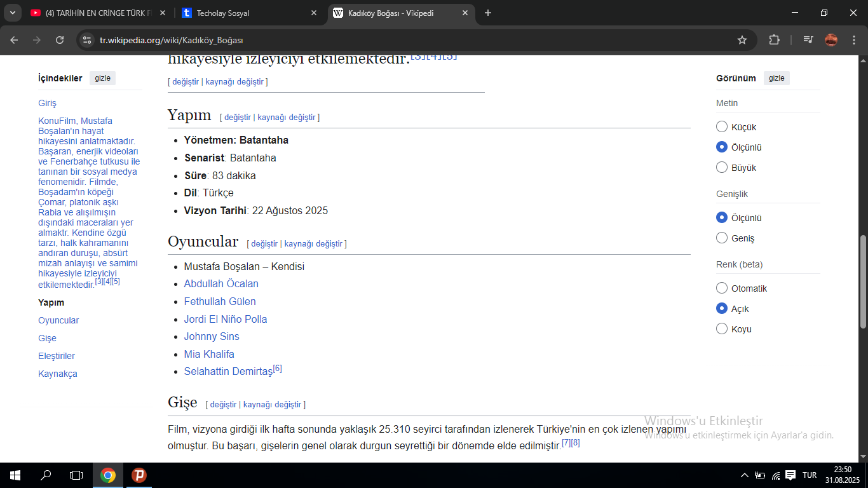
Task: Close the Kadıköy Boğası Vikipedi tab
Action: [x=465, y=13]
